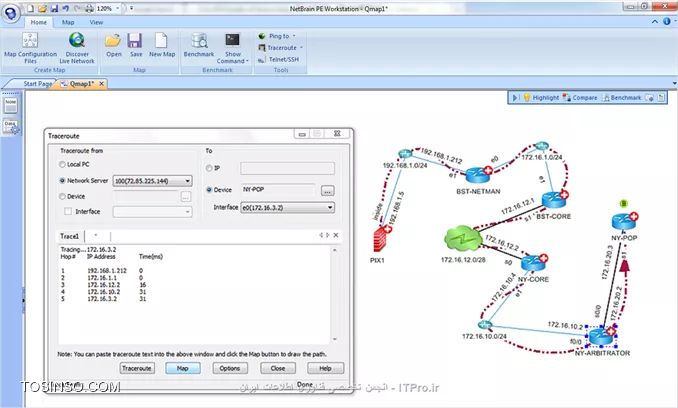Select the Network Server radio button

62,181
